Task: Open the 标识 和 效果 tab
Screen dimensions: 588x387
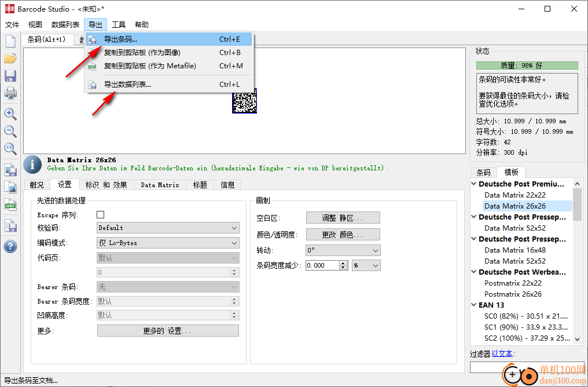Action: (106, 185)
